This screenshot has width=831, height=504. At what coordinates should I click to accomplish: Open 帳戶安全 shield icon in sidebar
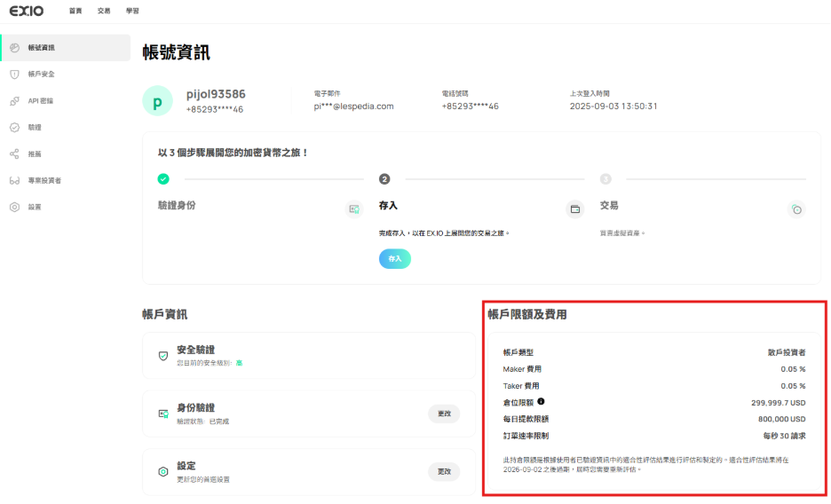pyautogui.click(x=14, y=74)
